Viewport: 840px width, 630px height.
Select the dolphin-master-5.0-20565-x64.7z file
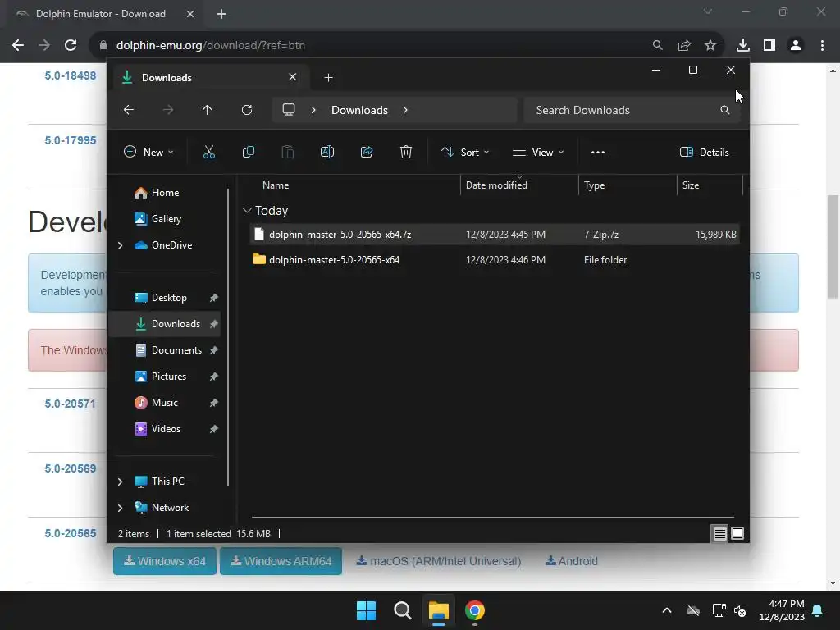495,234
